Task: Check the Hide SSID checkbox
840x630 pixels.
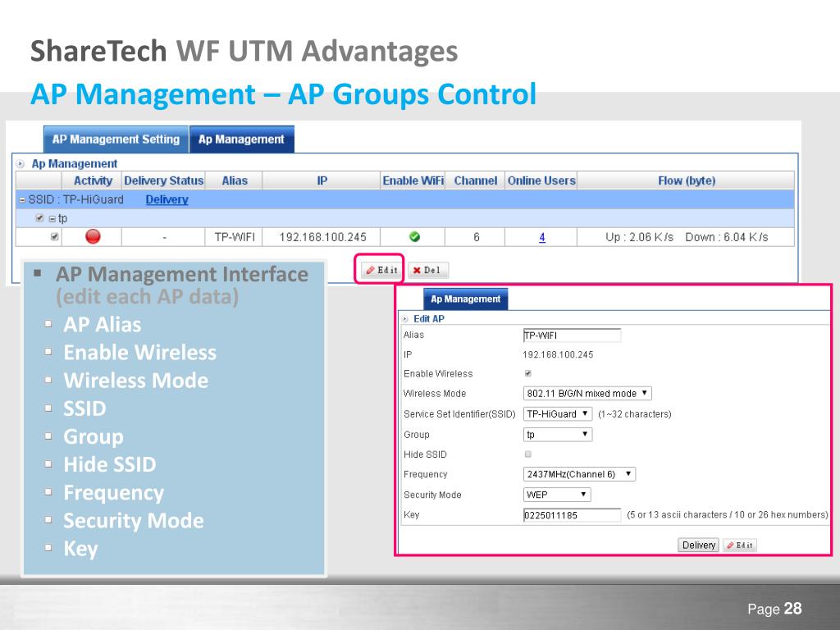Action: (527, 454)
